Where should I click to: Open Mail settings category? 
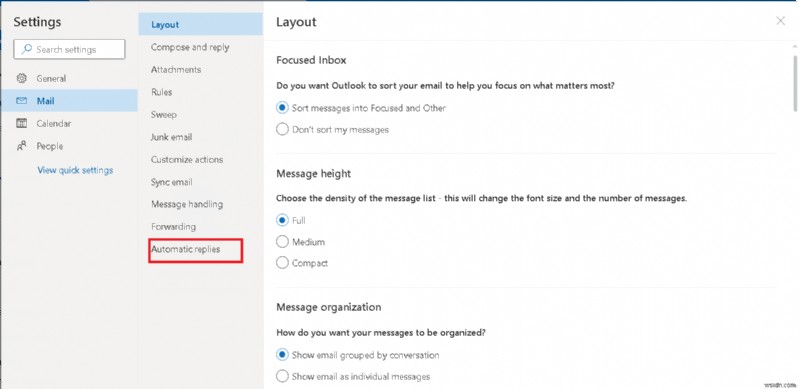[x=69, y=101]
